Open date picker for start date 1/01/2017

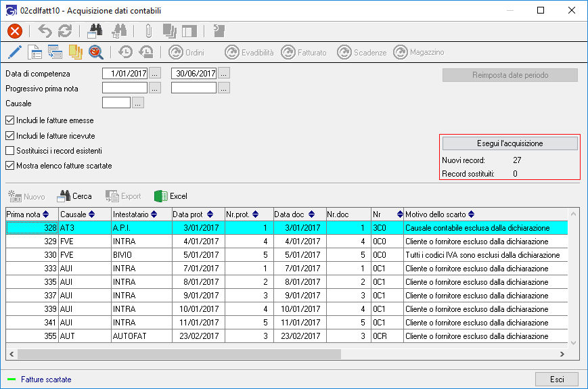(155, 74)
